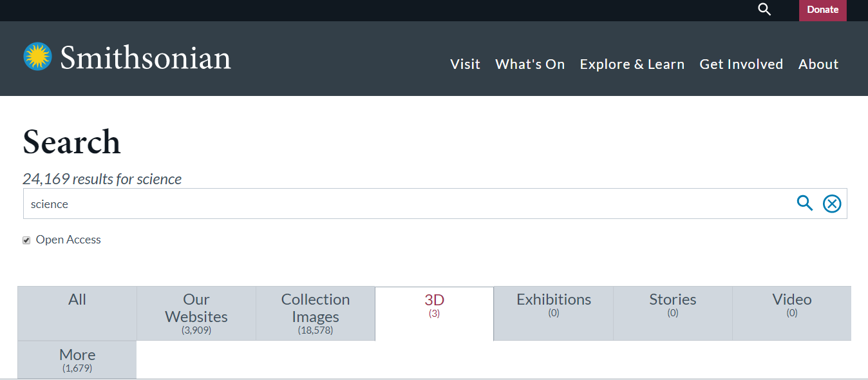This screenshot has height=380, width=868.
Task: Uncheck the Open Access checkbox
Action: pos(26,240)
